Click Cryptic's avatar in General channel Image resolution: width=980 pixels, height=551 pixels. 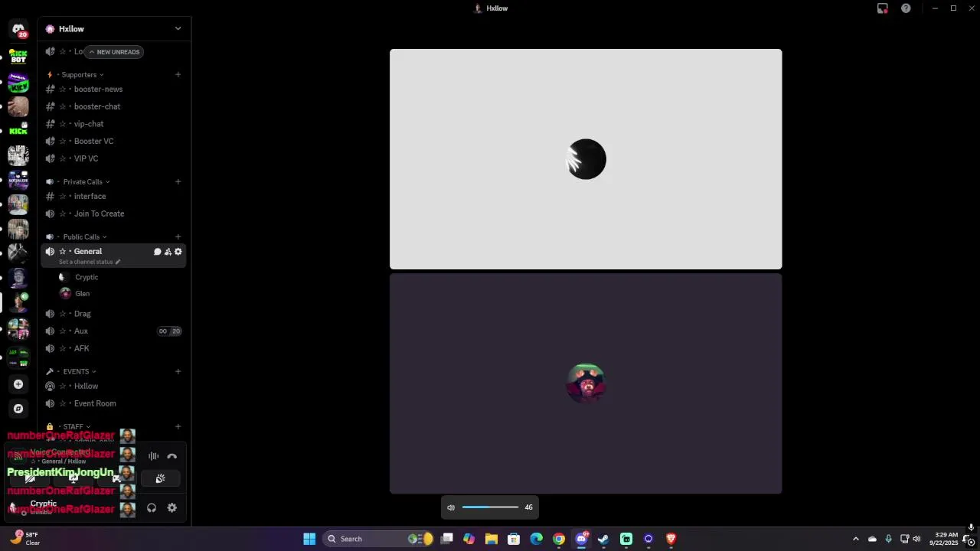pos(65,277)
